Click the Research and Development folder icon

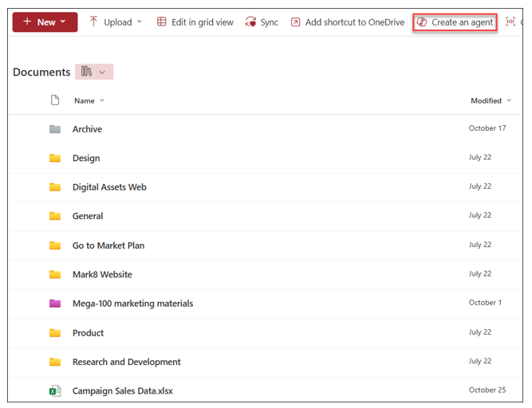click(x=55, y=363)
